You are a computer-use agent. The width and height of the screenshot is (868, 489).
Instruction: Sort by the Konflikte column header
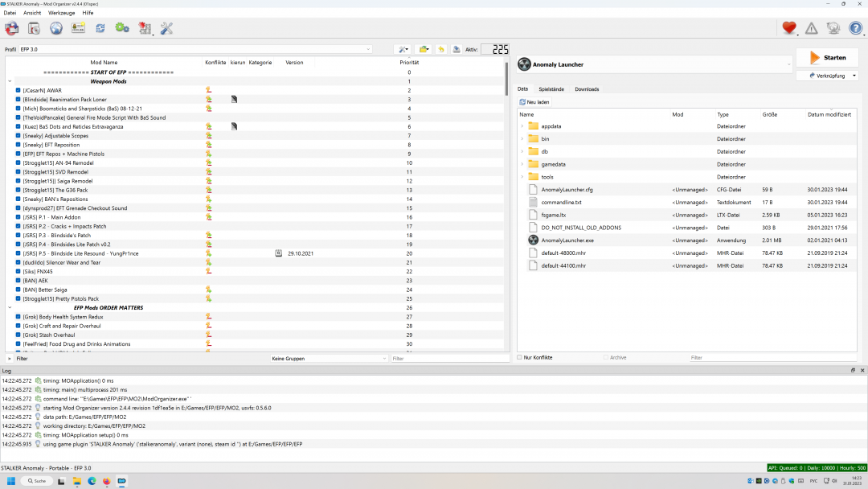215,63
